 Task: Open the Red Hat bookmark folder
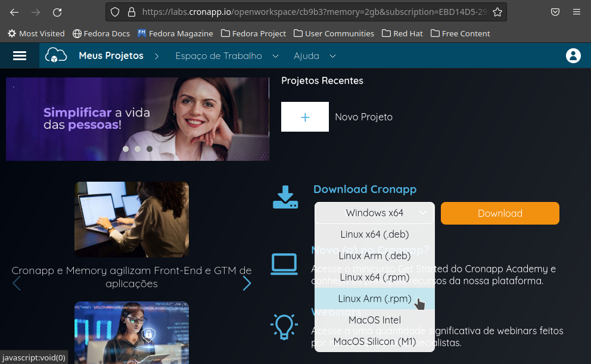pyautogui.click(x=403, y=33)
